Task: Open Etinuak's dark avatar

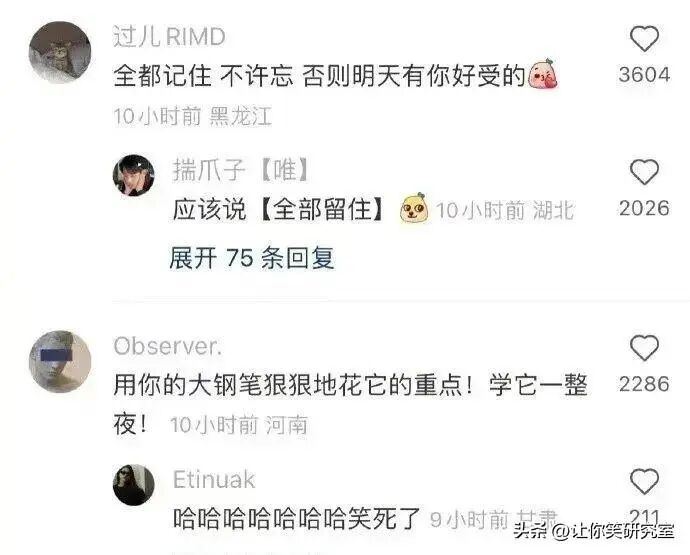Action: click(134, 485)
